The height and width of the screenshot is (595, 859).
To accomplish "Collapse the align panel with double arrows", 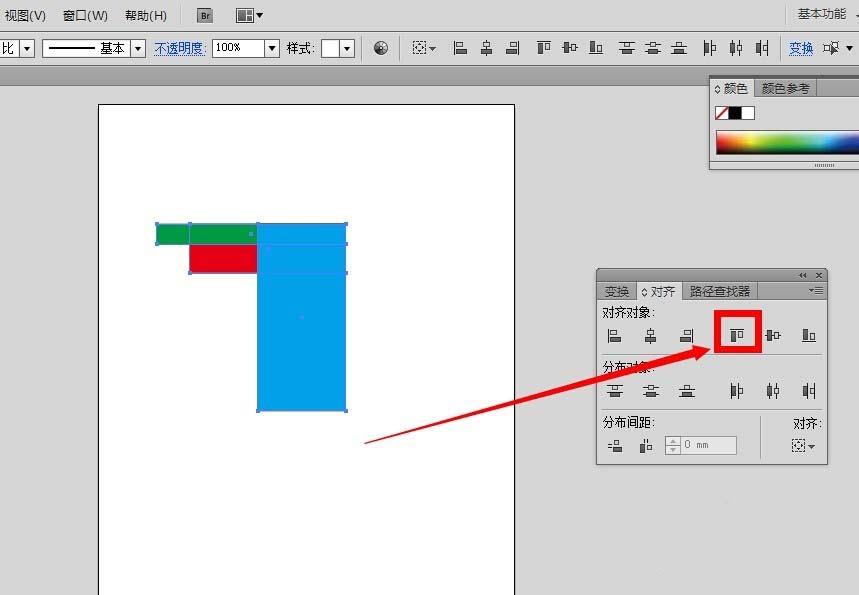I will click(803, 275).
